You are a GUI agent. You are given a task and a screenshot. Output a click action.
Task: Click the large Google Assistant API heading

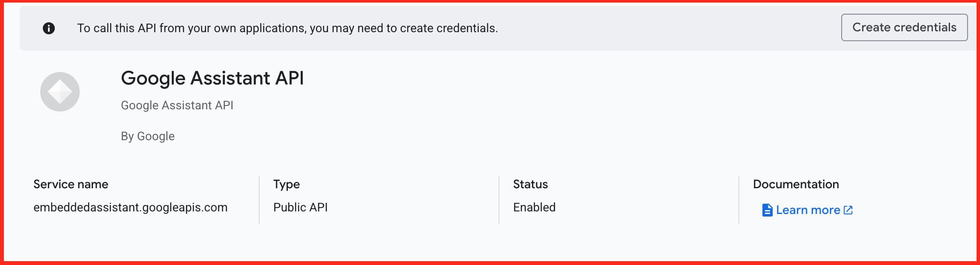[x=212, y=78]
